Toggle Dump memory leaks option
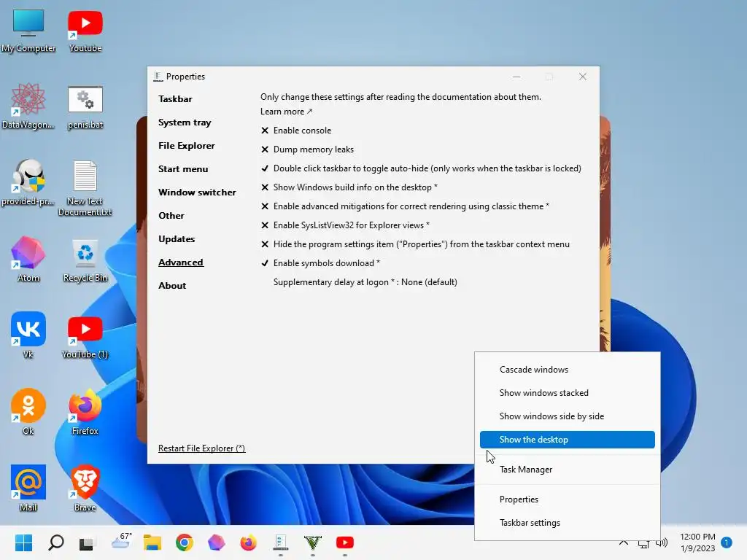747x560 pixels. [x=307, y=149]
